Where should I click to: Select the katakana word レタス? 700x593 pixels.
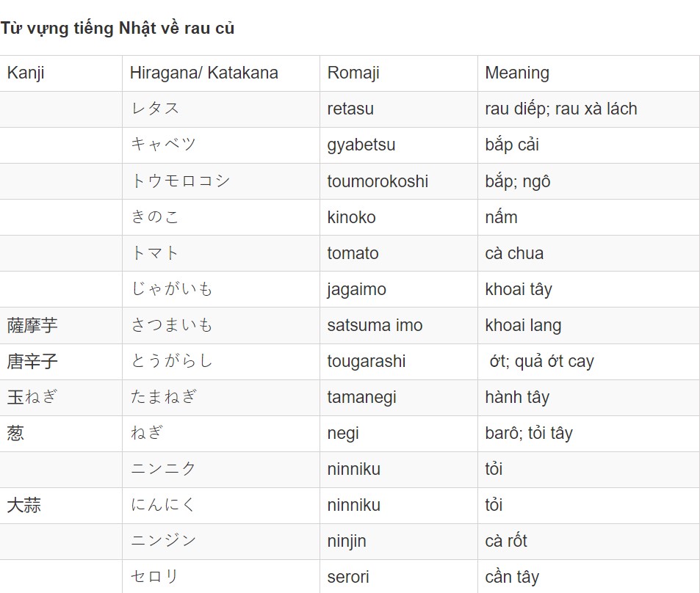[x=154, y=109]
